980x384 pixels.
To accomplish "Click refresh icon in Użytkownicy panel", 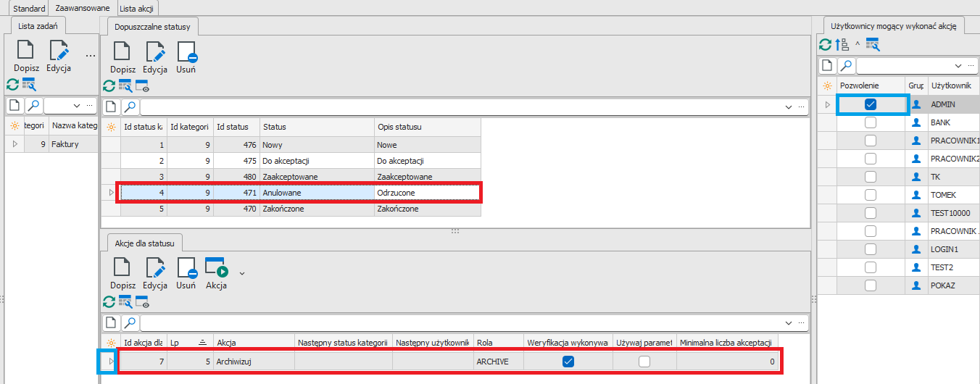I will tap(826, 45).
